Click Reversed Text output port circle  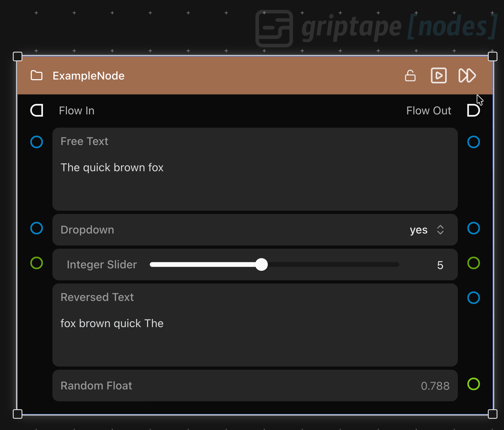(474, 298)
